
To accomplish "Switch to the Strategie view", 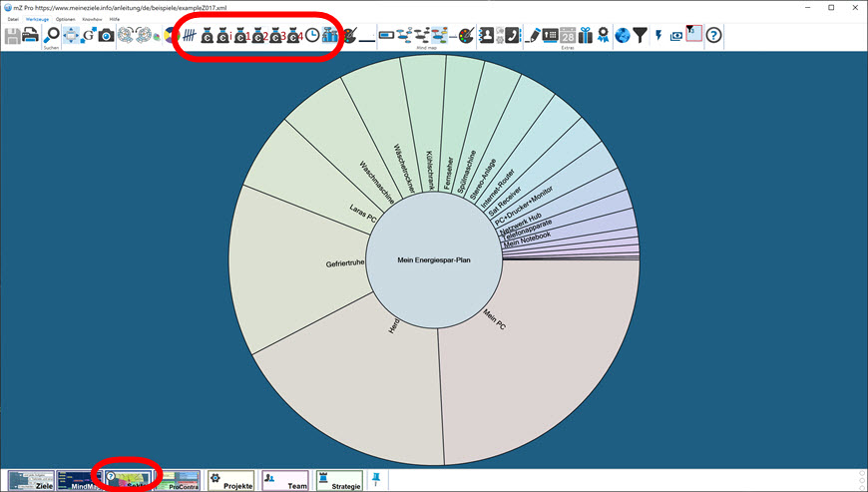I will click(x=338, y=480).
